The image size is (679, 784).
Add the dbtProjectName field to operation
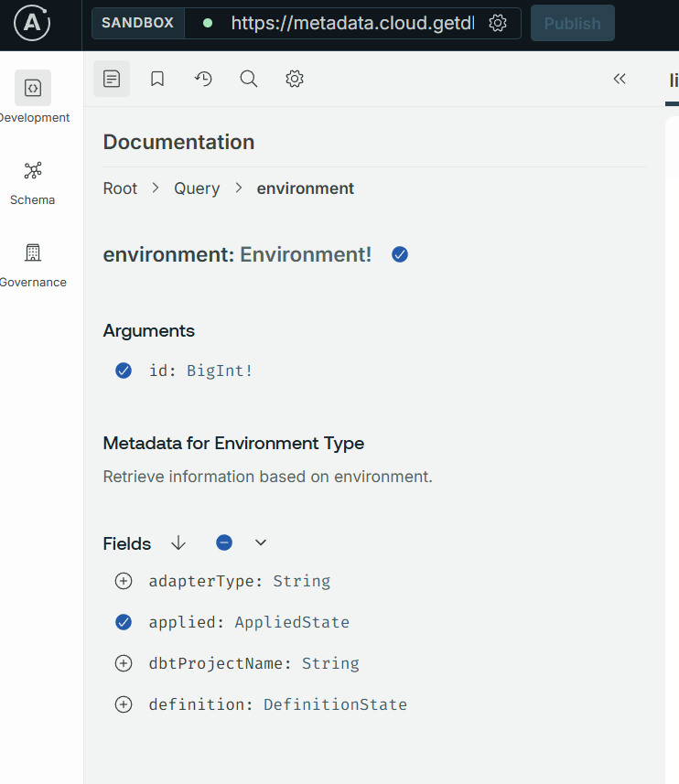pos(124,663)
